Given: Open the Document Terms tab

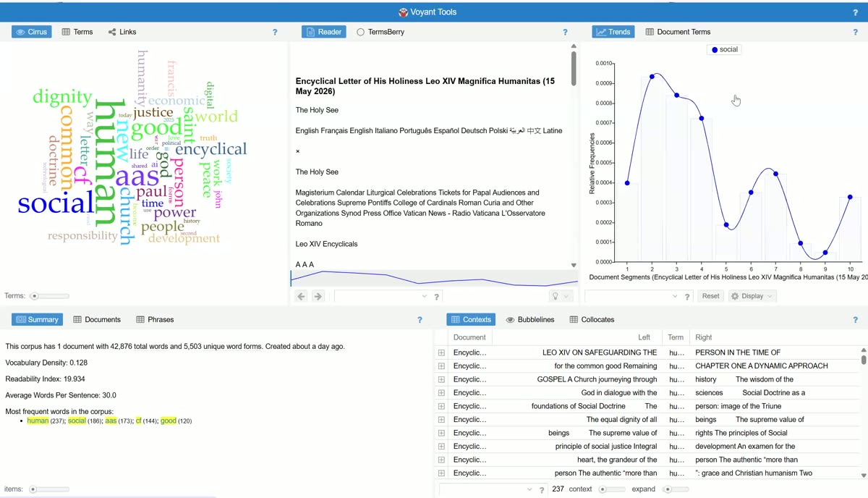Looking at the screenshot, I should [x=678, y=32].
